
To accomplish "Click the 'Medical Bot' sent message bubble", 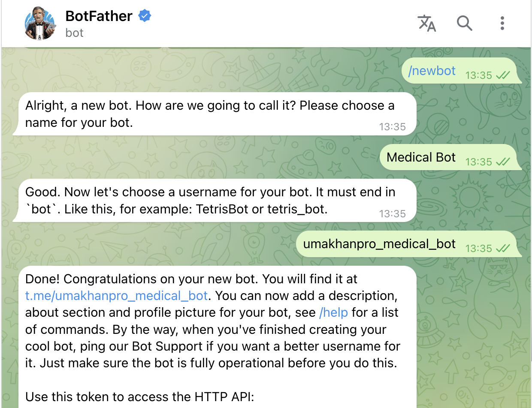I will (x=421, y=157).
